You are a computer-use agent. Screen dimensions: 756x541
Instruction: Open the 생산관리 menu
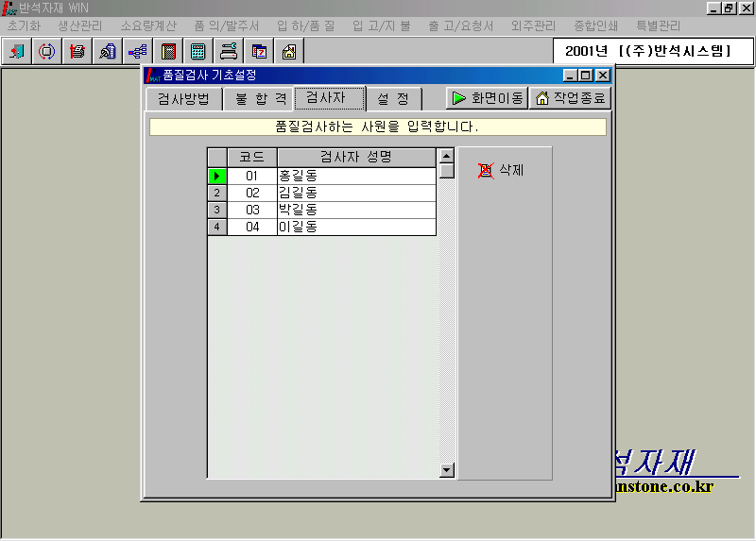79,26
